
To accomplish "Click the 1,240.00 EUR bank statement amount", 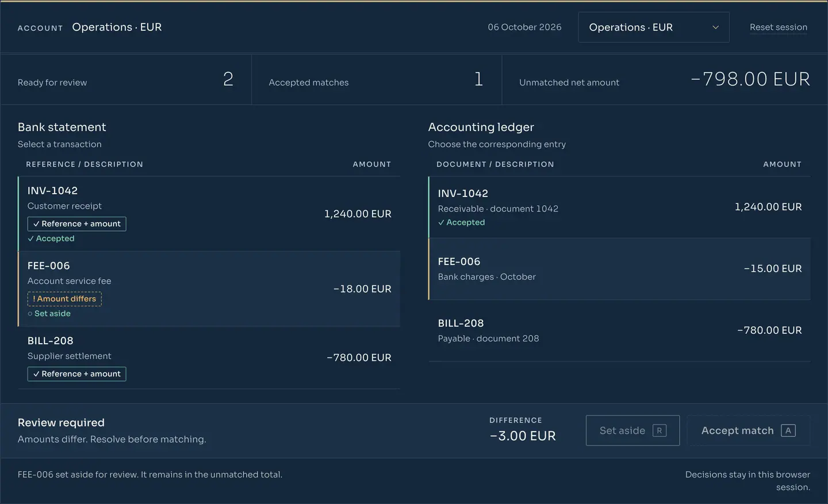I will tap(358, 214).
